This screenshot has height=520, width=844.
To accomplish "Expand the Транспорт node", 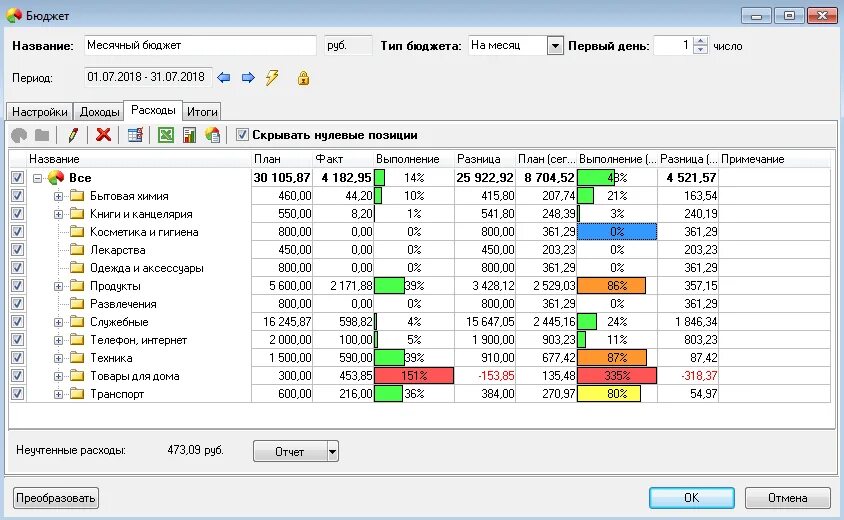I will pos(58,395).
